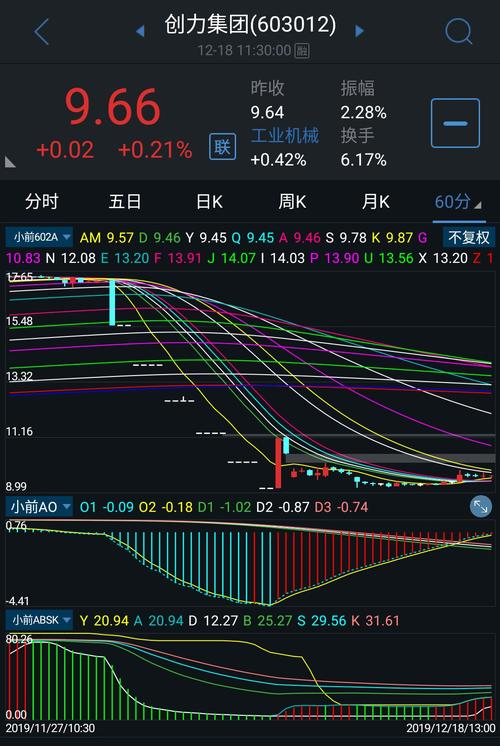Go to the next stock arrow
The width and height of the screenshot is (500, 746).
(360, 31)
